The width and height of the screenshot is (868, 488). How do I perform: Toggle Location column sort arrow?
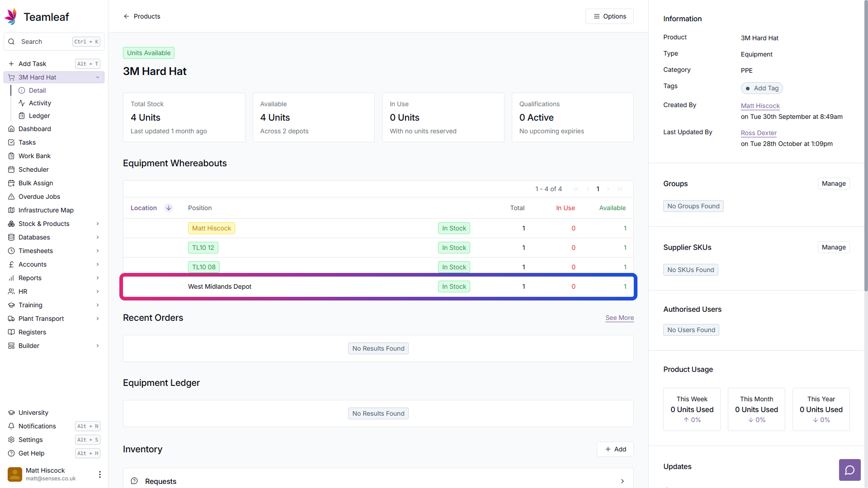click(169, 208)
